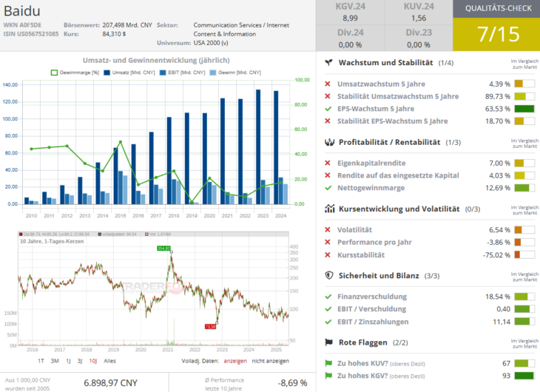Click the Nettogewinnmarge value 12,69 %

(x=498, y=188)
